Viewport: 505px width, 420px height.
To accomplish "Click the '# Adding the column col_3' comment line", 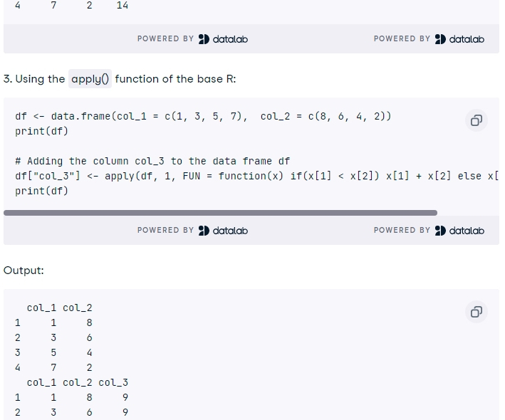I will tap(152, 161).
